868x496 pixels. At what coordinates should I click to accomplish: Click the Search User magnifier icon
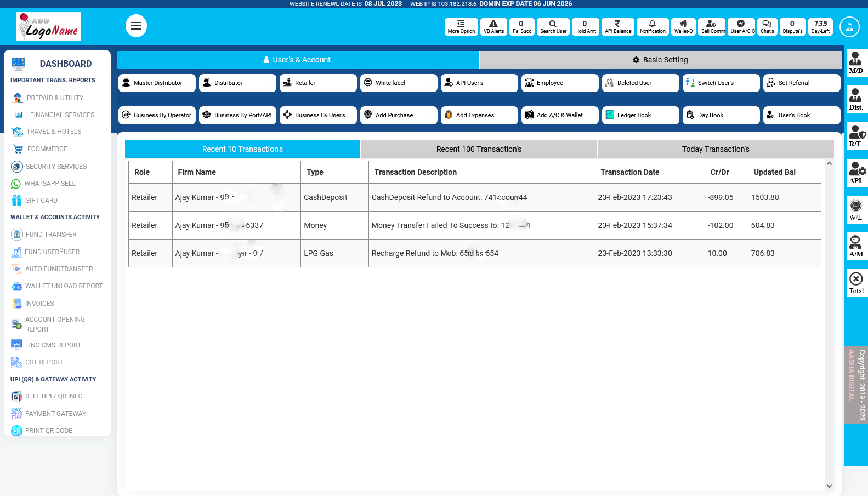[553, 24]
